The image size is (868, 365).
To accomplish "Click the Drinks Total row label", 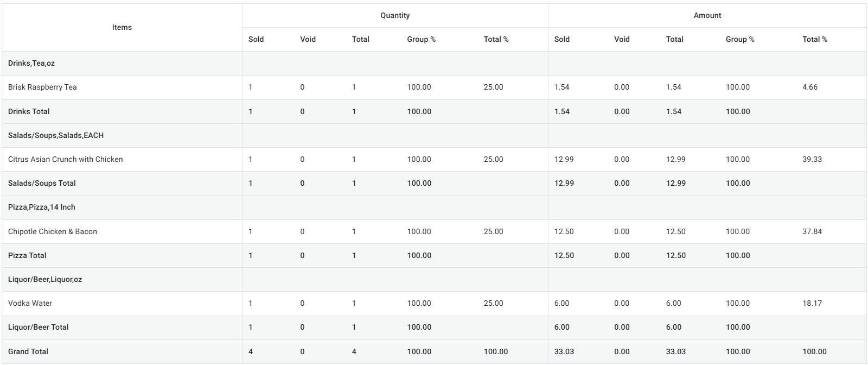I will click(29, 111).
